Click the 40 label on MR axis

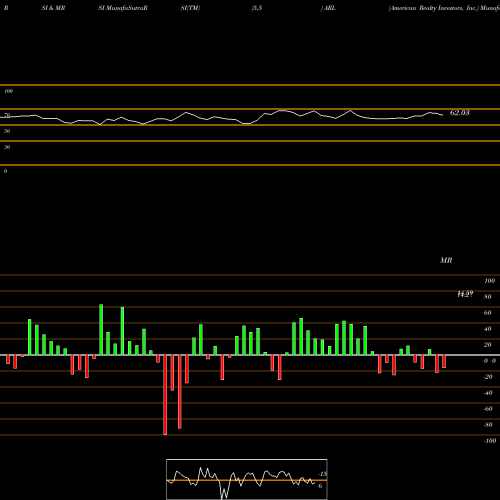[488, 329]
